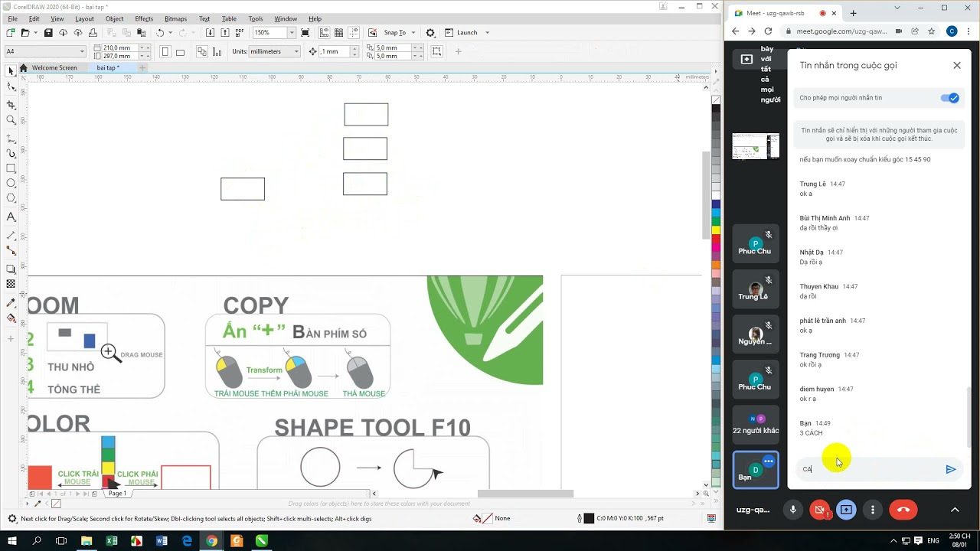Open the Effects menu
Image resolution: width=980 pixels, height=551 pixels.
point(144,18)
